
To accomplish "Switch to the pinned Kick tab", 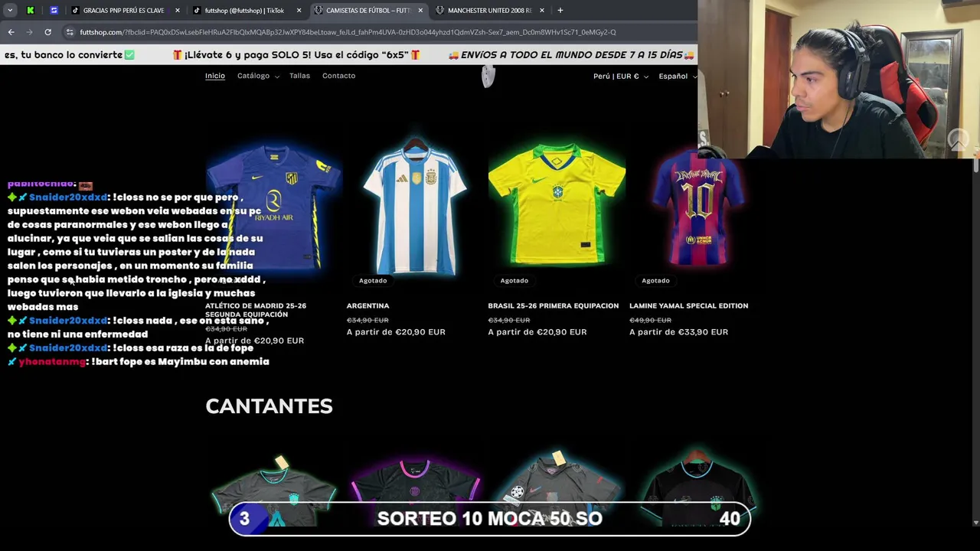I will [30, 10].
